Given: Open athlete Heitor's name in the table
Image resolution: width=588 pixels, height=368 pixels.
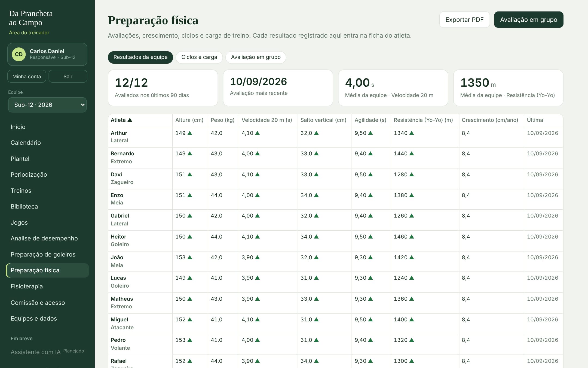Looking at the screenshot, I should [118, 237].
